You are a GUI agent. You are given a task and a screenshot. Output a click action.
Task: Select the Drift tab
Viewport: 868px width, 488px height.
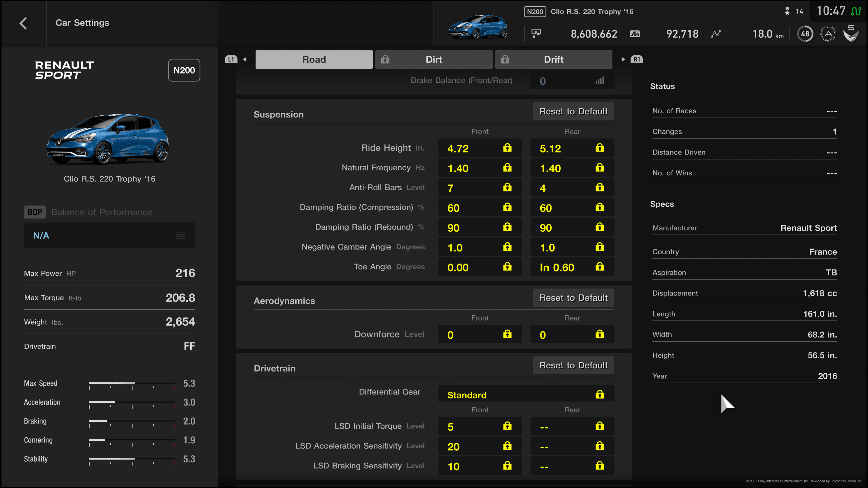553,59
